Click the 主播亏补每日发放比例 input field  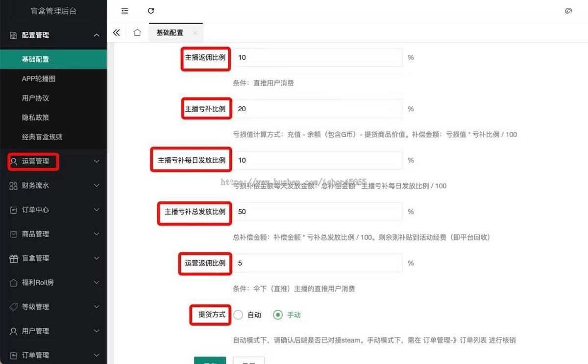[318, 160]
